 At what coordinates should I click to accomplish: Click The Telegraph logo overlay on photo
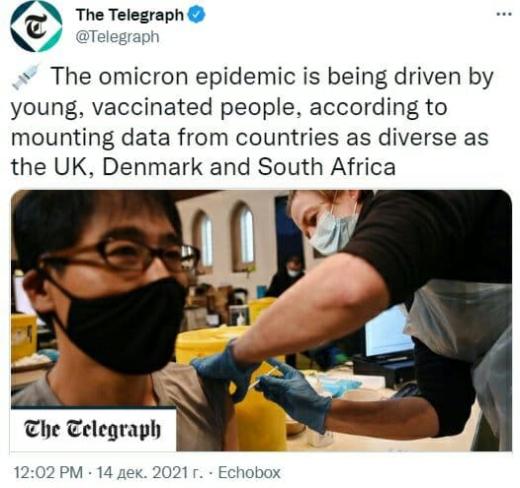point(93,430)
